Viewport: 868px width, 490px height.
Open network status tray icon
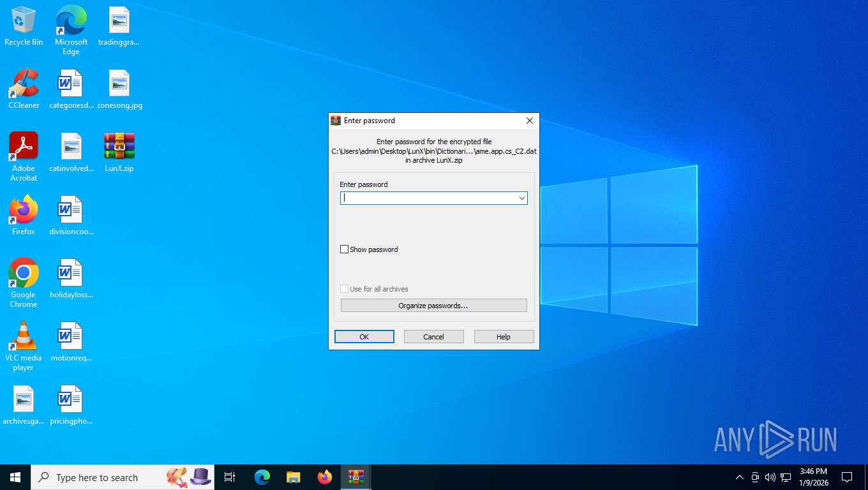[786, 477]
